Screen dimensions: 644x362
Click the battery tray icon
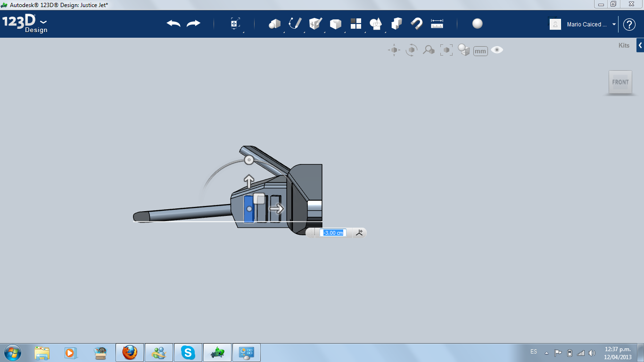click(x=570, y=353)
